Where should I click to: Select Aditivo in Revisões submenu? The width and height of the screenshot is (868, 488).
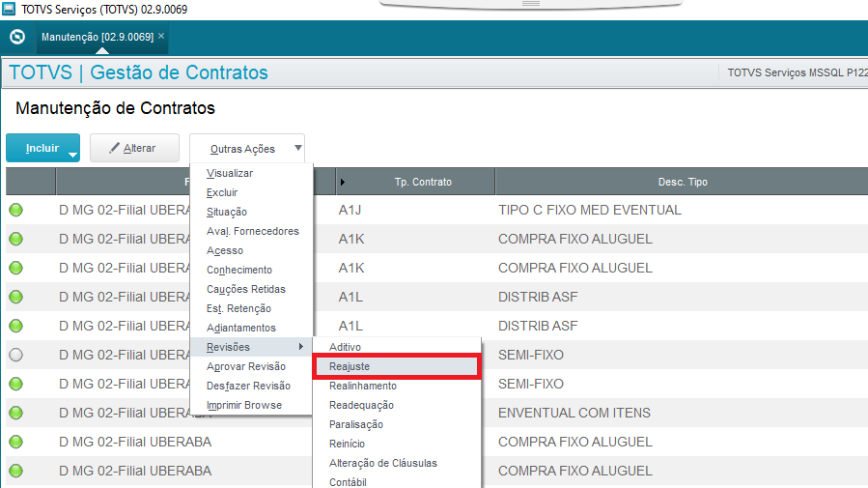tap(397, 347)
